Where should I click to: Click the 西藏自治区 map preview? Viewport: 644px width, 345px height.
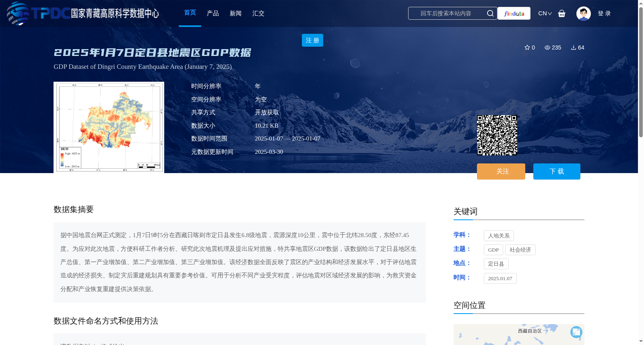(x=519, y=335)
